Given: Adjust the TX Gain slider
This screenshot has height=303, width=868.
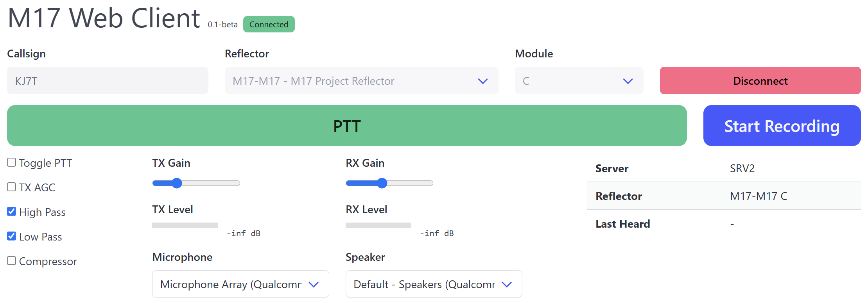Looking at the screenshot, I should (x=176, y=183).
